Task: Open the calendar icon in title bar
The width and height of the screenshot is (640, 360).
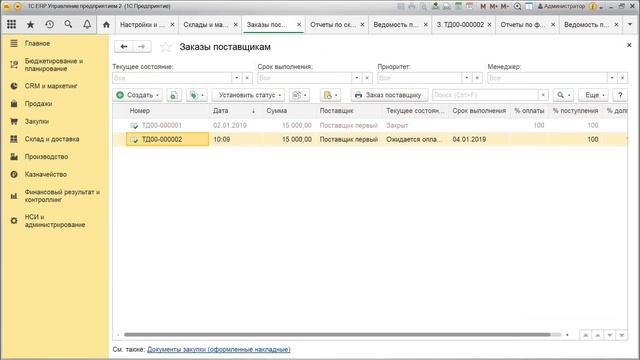Action: click(469, 6)
